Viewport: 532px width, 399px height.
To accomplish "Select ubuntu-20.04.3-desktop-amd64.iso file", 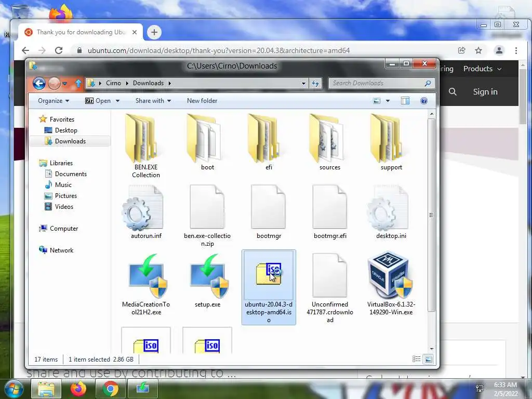I will tap(269, 287).
